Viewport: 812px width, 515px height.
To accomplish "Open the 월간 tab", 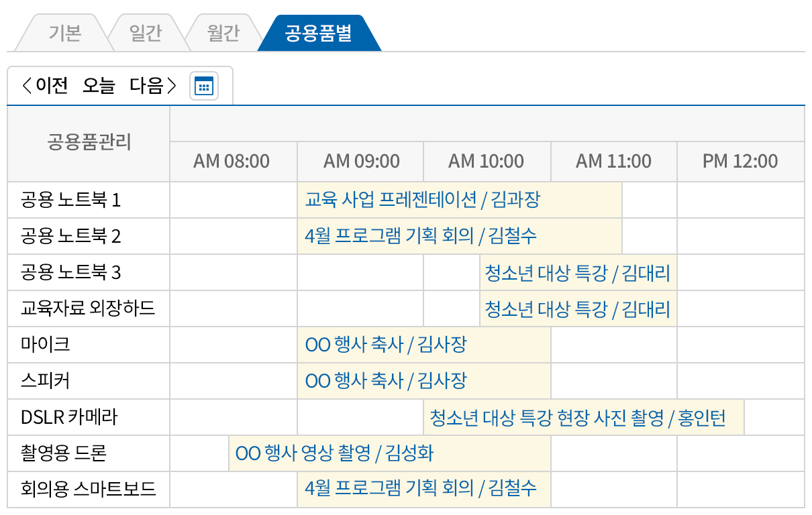I will [223, 34].
